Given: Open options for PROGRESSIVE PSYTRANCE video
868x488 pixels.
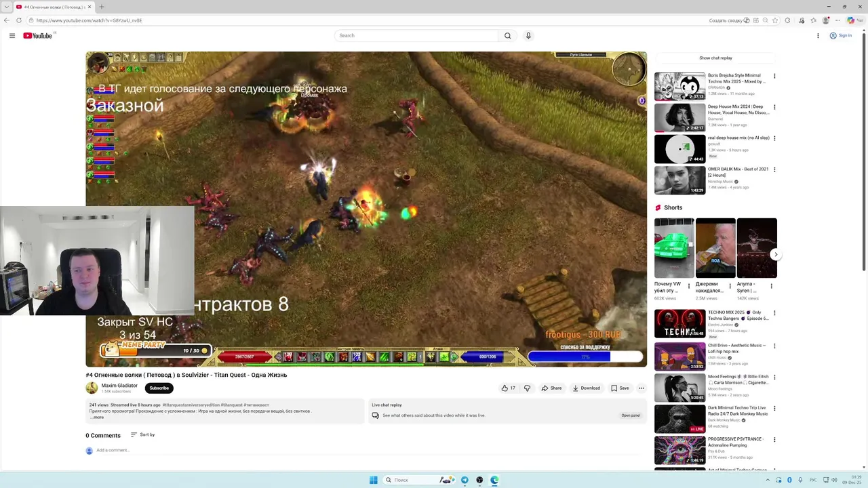Looking at the screenshot, I should 774,439.
